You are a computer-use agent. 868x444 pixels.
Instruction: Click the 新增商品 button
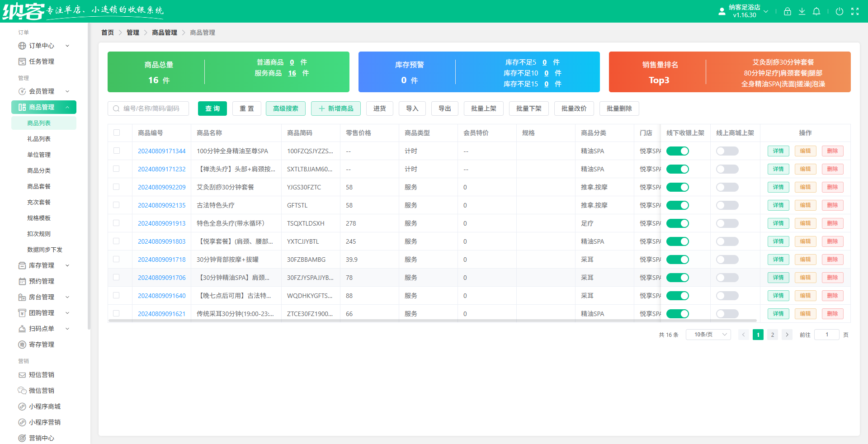point(335,109)
